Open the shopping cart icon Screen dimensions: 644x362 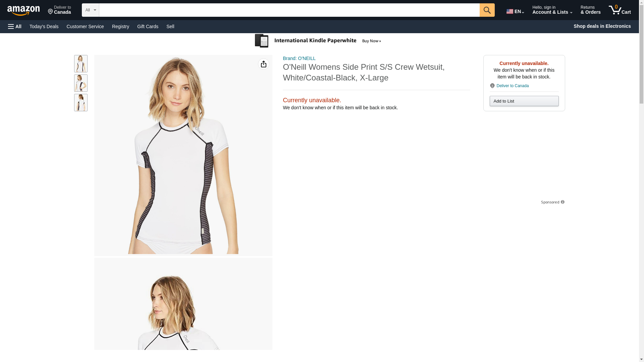(620, 10)
